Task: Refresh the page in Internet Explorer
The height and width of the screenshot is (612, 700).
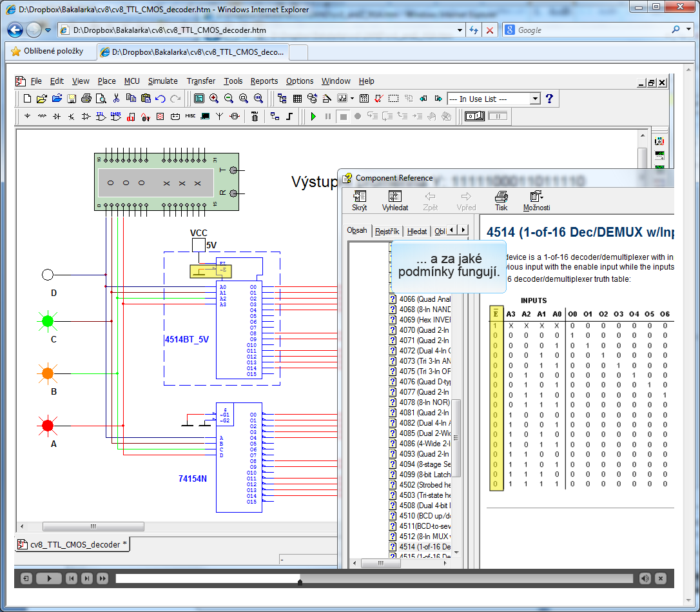Action: coord(474,30)
